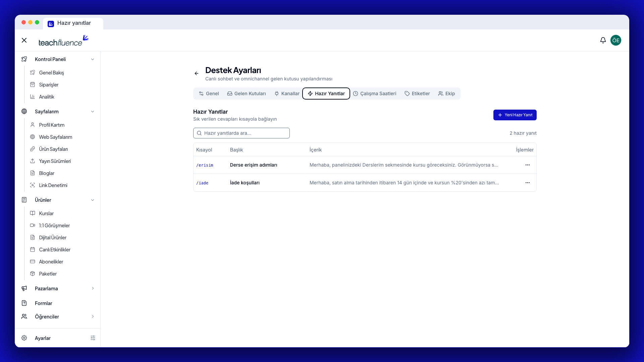Switch to the Etiketler tab
This screenshot has width=644, height=362.
coord(417,94)
